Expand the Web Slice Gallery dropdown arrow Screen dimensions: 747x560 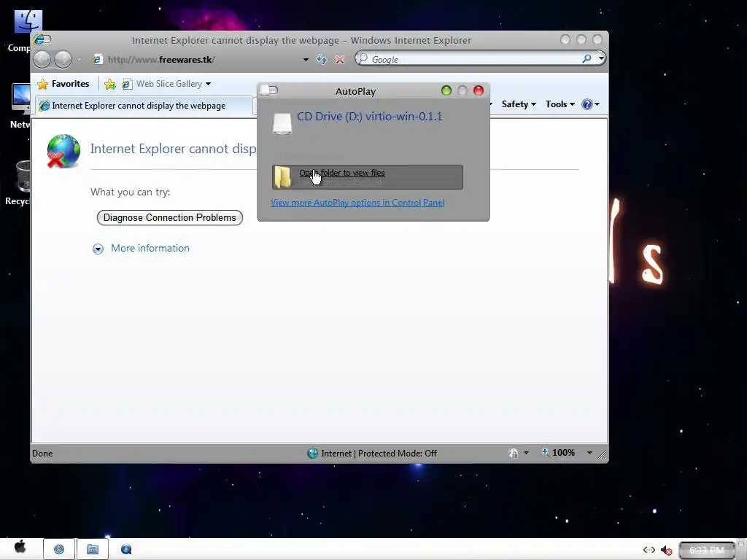click(x=208, y=85)
